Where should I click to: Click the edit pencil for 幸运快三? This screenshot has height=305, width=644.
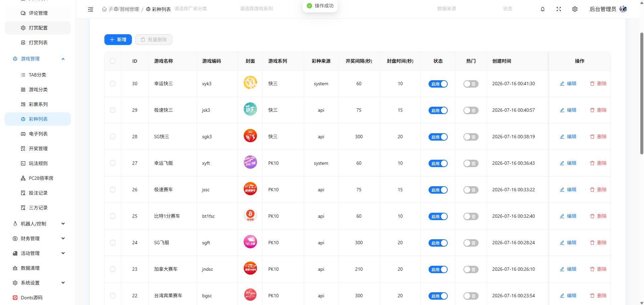[562, 84]
